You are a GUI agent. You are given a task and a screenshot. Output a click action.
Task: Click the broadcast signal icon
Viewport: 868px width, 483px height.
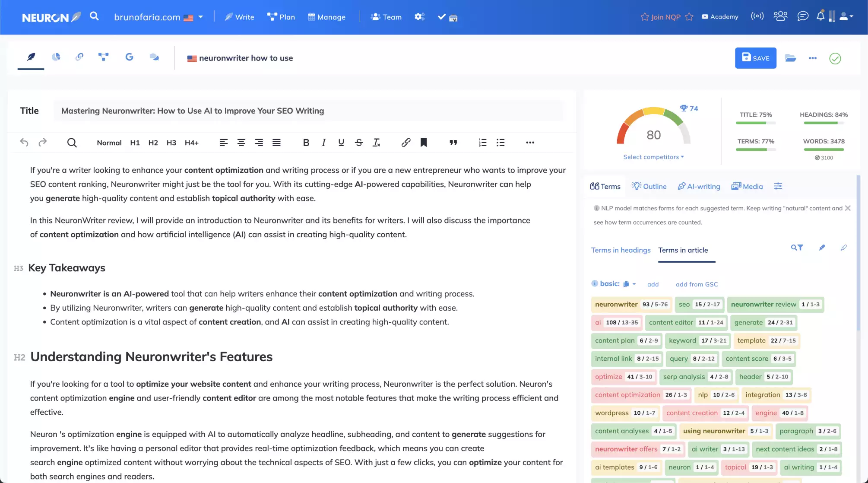(x=757, y=16)
